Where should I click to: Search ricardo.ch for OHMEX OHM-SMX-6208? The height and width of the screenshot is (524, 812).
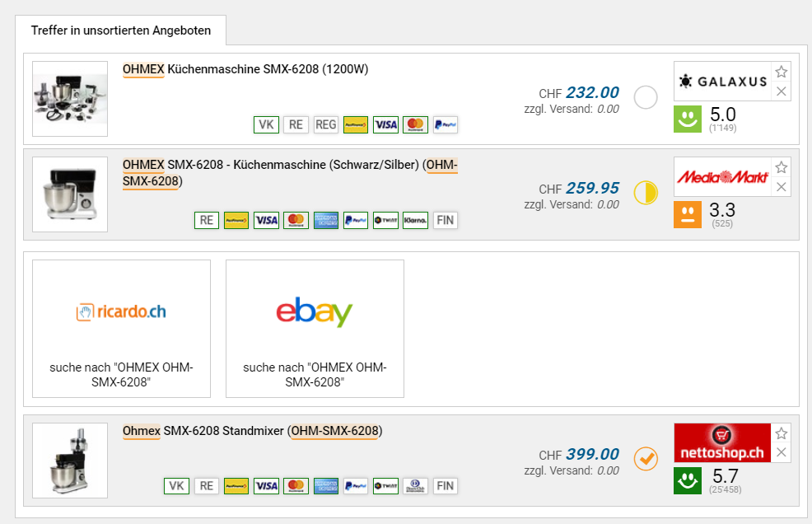121,329
